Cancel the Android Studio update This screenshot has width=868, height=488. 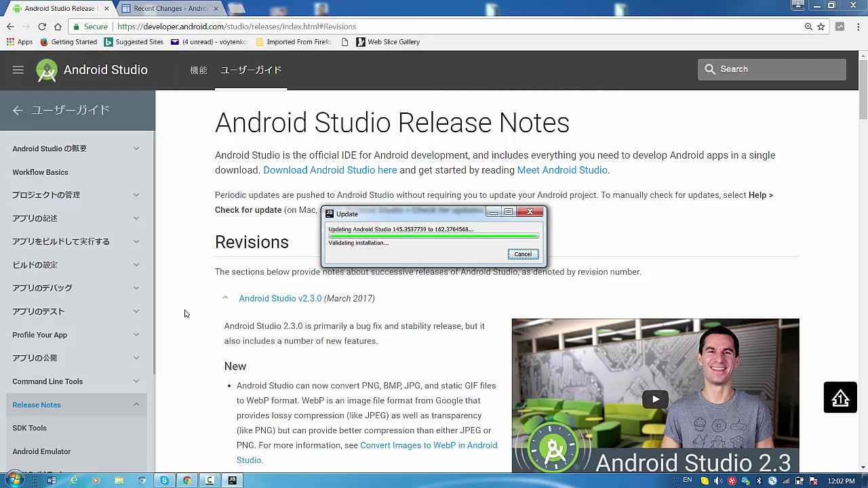[523, 254]
